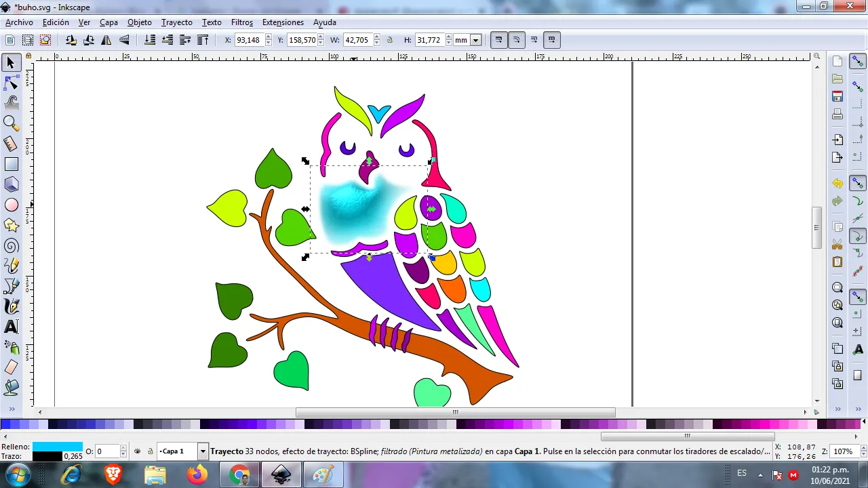Toggle layer visibility eye icon
The height and width of the screenshot is (488, 868).
tap(138, 451)
